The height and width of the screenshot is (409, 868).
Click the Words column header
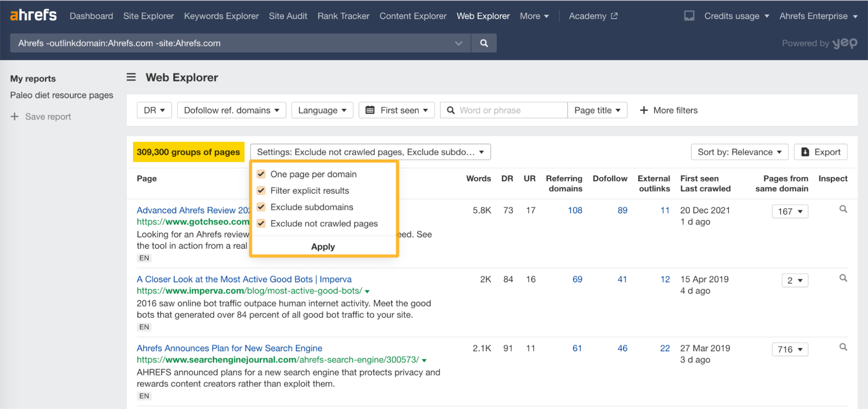(479, 178)
